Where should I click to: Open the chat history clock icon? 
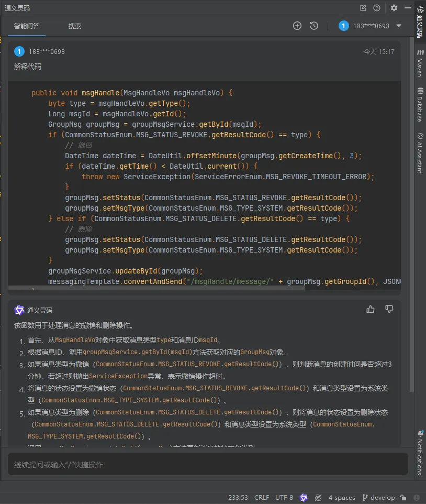313,26
